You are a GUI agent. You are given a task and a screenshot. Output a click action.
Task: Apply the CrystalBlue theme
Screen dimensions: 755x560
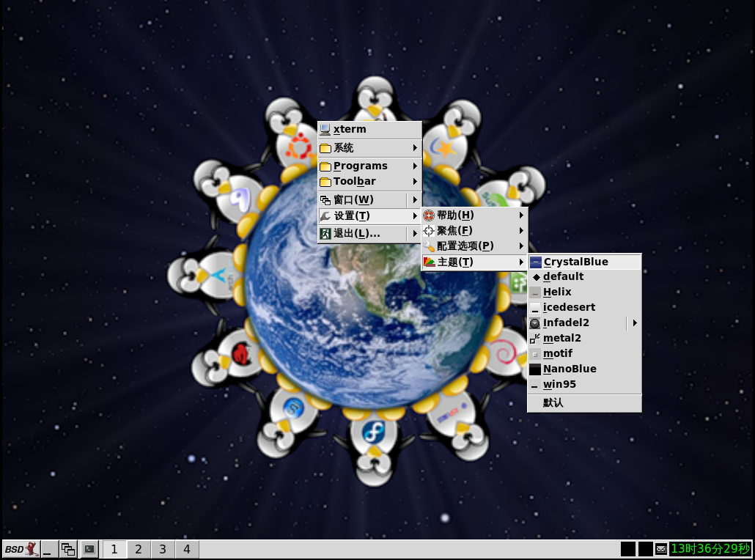(585, 262)
